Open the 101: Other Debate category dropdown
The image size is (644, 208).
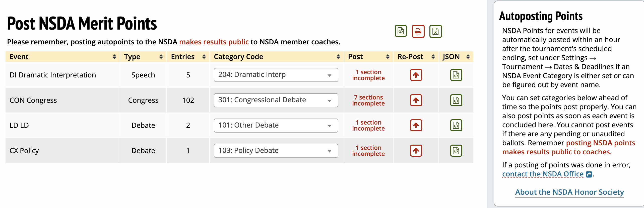tap(276, 125)
